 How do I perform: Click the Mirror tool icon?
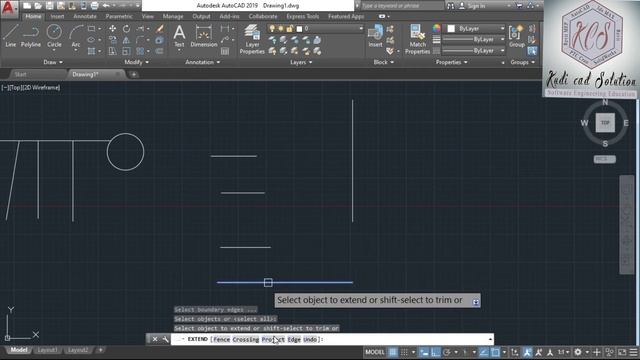tap(127, 40)
